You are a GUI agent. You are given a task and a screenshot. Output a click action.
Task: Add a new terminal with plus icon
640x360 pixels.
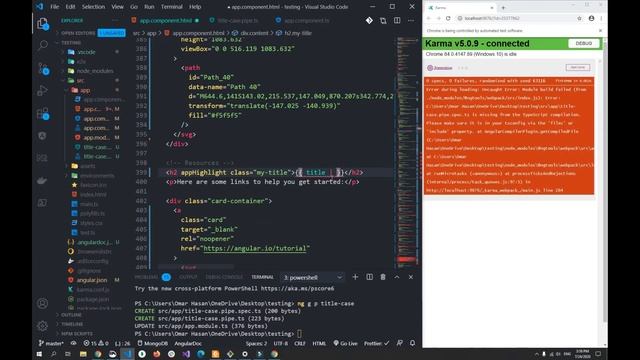pos(355,277)
